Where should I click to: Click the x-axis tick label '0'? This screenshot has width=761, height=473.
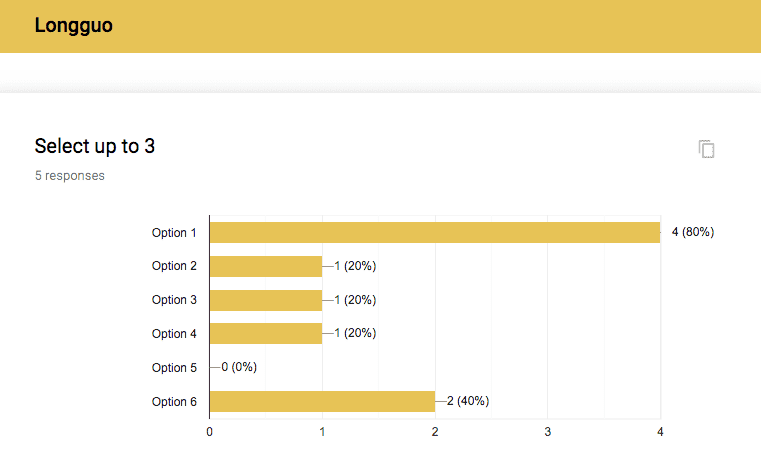coord(209,432)
